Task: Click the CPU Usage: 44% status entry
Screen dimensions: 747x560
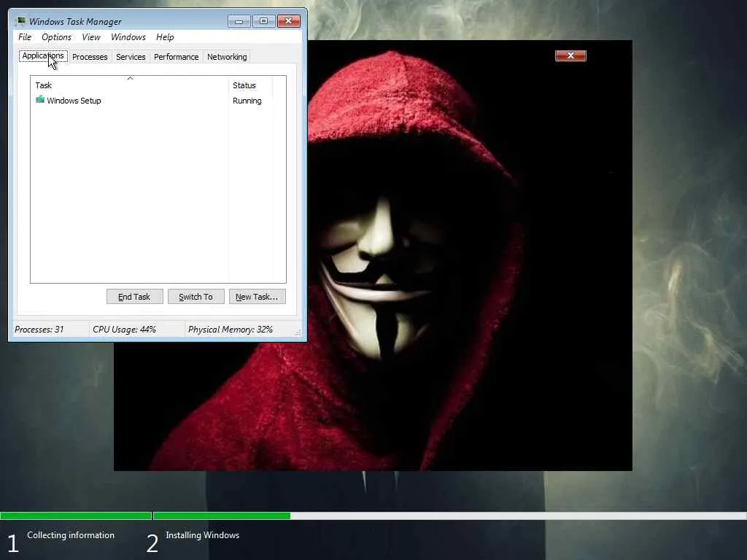Action: pos(124,330)
